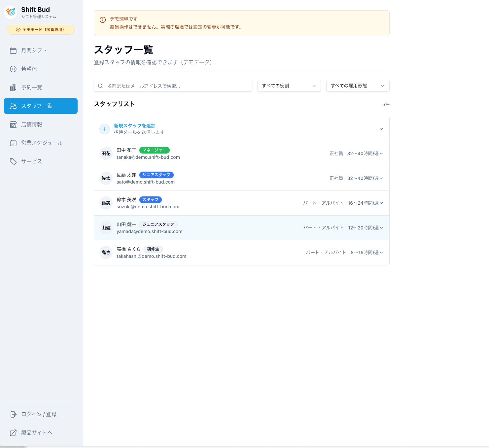Viewport: 489px width, 448px height.
Task: Expand 田中 花子's staff row details
Action: (x=382, y=154)
